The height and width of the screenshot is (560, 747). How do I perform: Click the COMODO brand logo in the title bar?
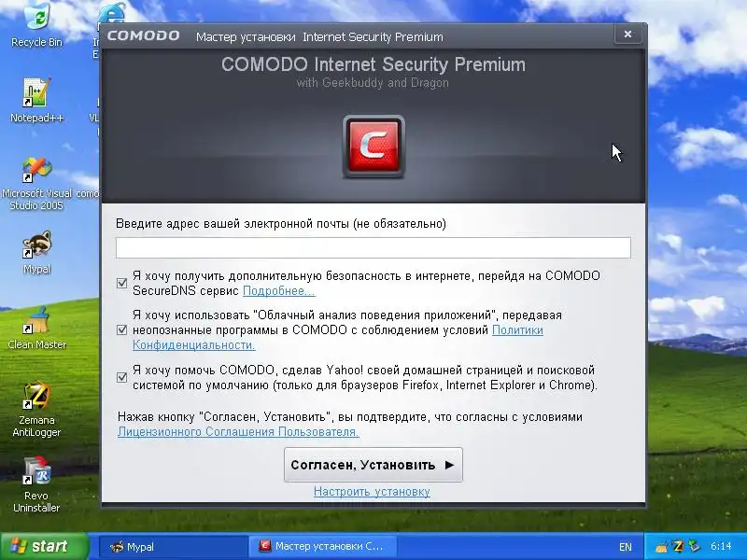(143, 36)
